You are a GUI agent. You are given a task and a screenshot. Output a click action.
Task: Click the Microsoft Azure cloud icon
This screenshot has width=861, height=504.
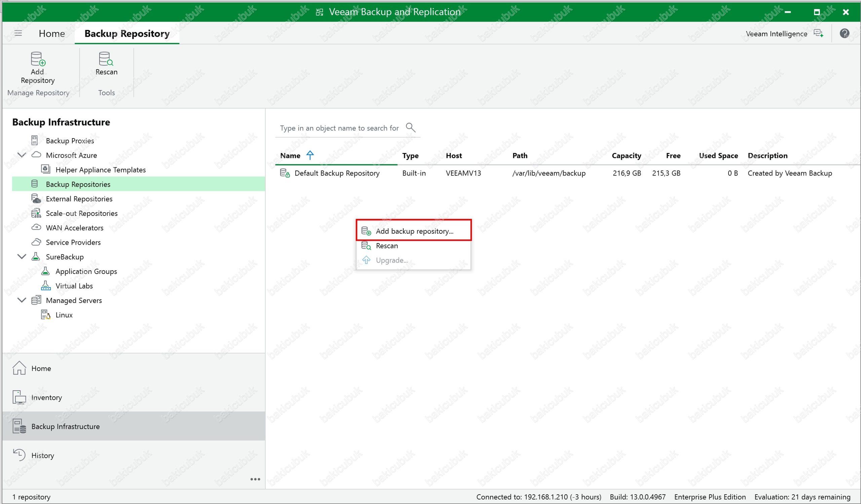point(36,155)
